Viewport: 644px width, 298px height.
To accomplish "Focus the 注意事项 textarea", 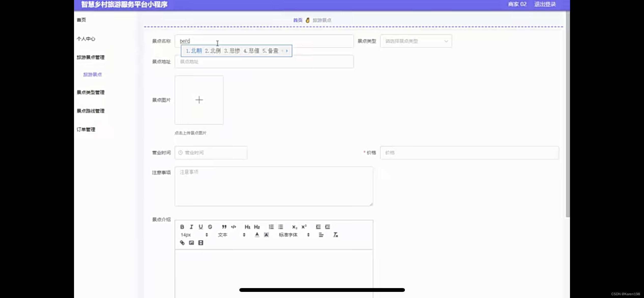I will click(274, 186).
